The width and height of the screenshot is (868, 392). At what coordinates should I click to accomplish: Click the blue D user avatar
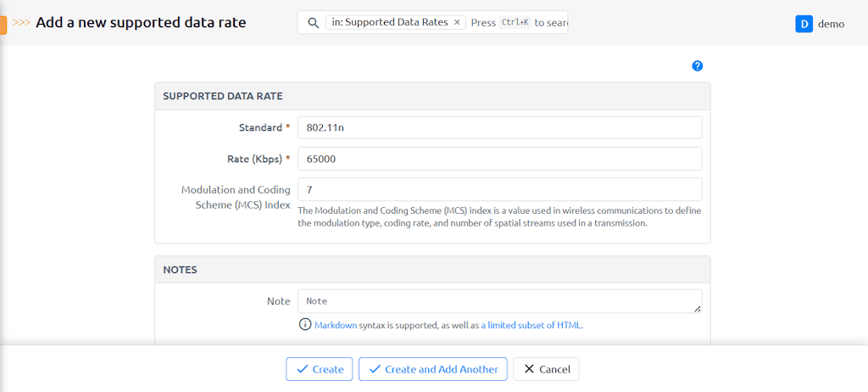[x=804, y=24]
